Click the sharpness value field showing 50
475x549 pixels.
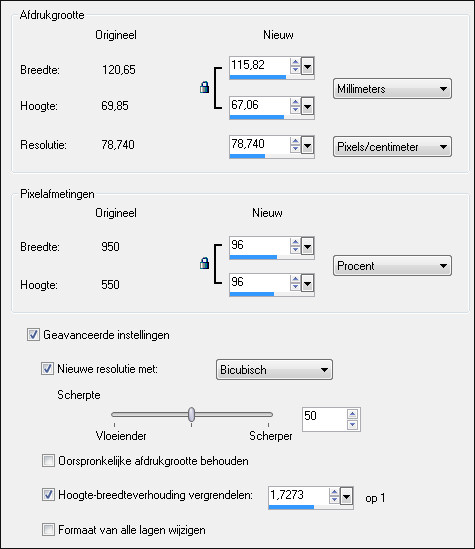point(324,417)
